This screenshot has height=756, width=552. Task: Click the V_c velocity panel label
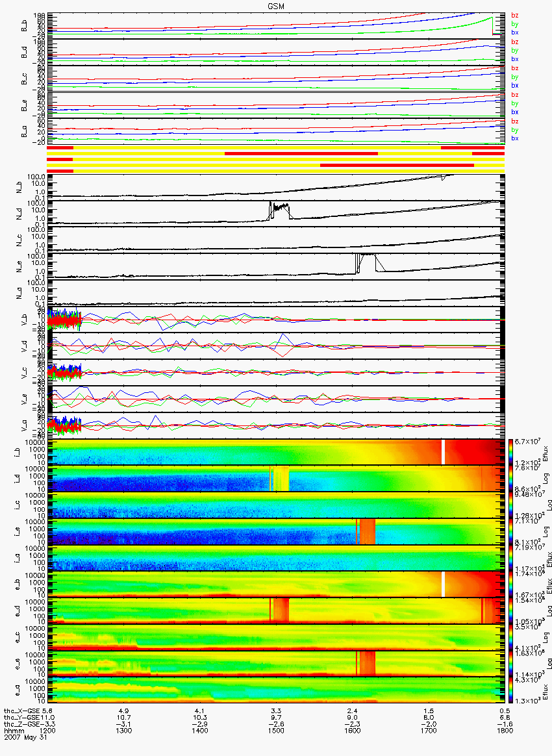click(x=23, y=372)
